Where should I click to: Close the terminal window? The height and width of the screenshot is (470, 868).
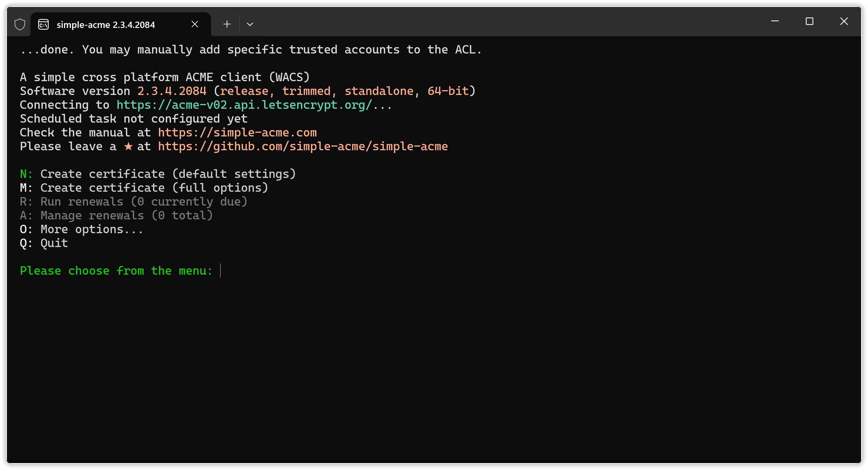point(844,21)
